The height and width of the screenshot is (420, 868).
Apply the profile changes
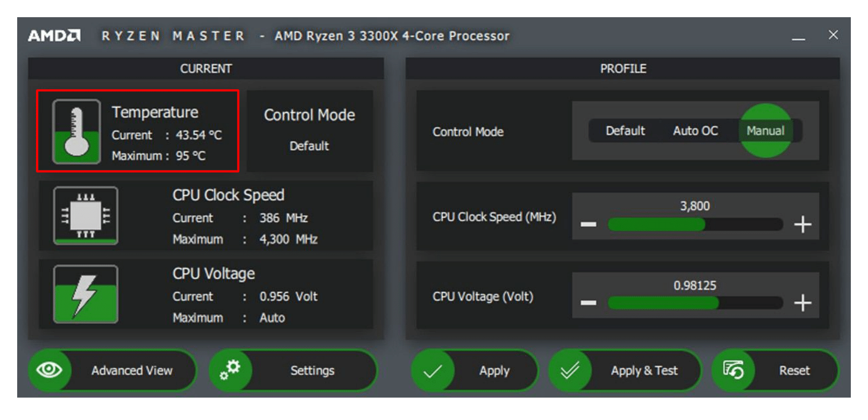(x=475, y=370)
